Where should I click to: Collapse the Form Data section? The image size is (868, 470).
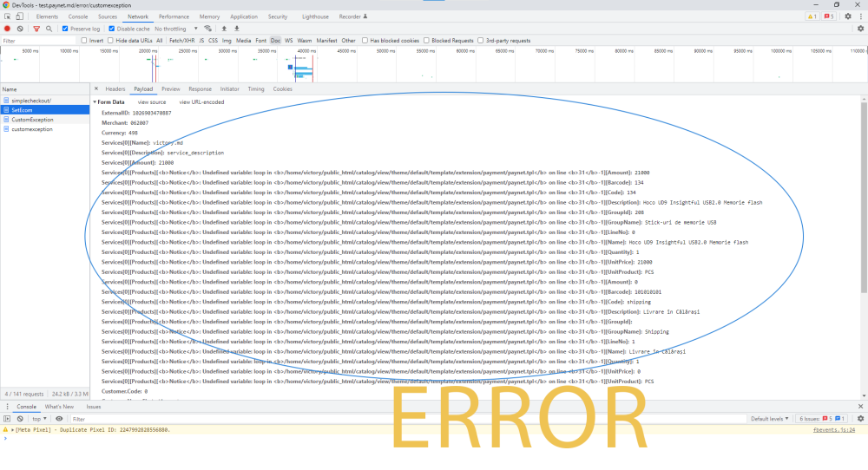(x=95, y=102)
